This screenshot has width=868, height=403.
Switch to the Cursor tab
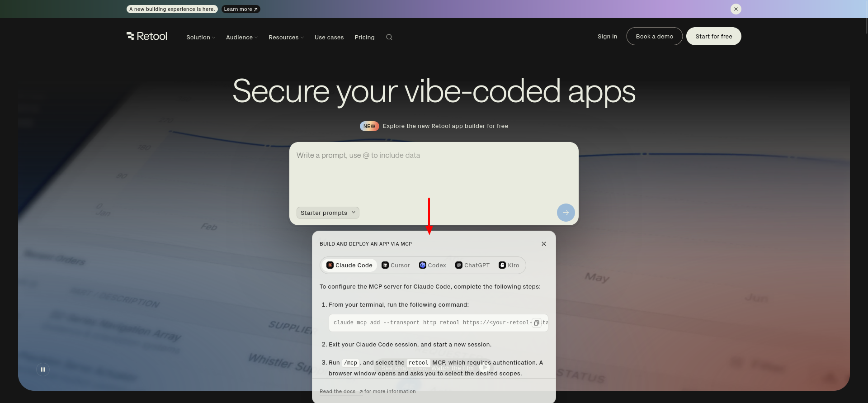pos(396,266)
